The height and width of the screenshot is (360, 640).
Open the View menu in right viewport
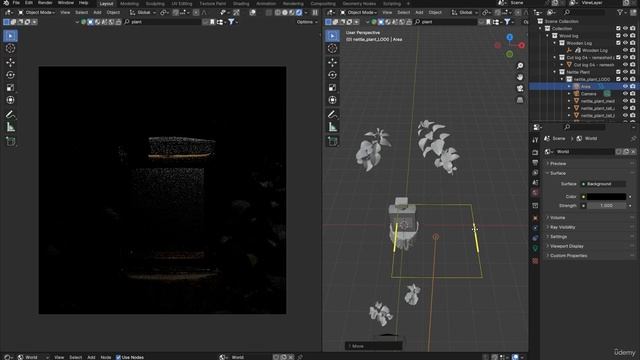coord(387,13)
